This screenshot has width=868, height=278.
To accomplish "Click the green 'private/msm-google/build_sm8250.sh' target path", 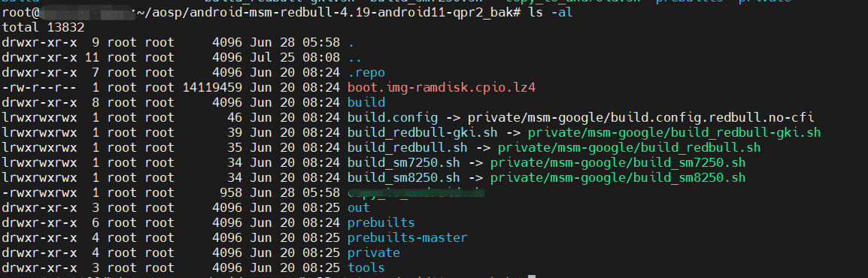I will click(x=618, y=178).
